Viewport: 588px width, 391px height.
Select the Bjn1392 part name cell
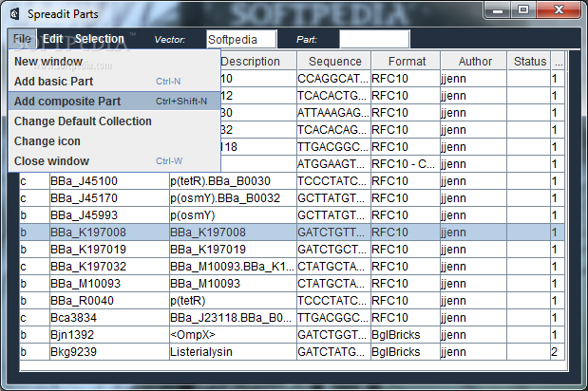(x=109, y=335)
